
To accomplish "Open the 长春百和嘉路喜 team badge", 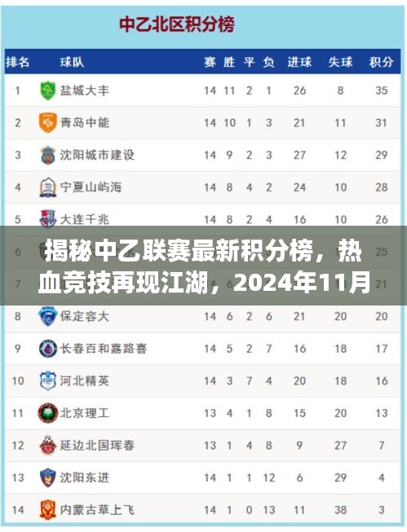I will tap(48, 349).
